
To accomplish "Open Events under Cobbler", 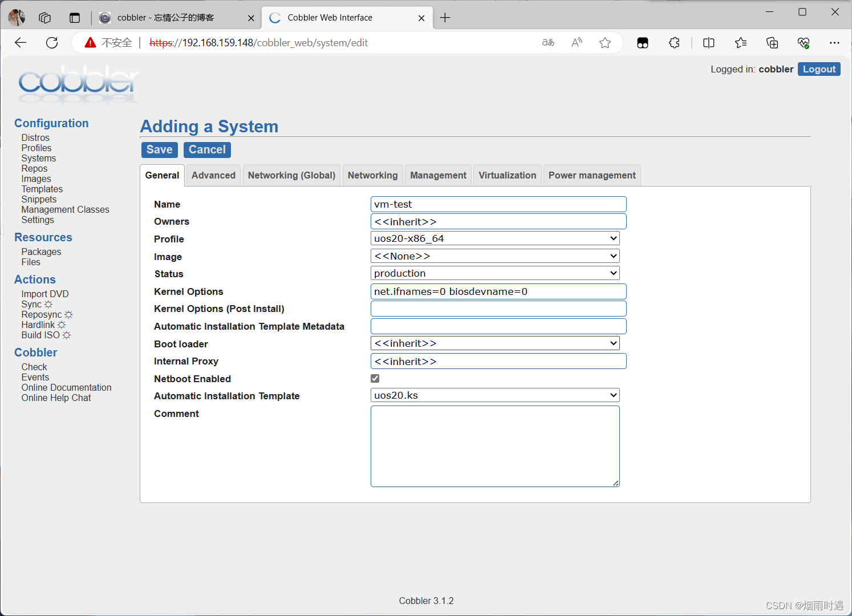I will pyautogui.click(x=35, y=377).
